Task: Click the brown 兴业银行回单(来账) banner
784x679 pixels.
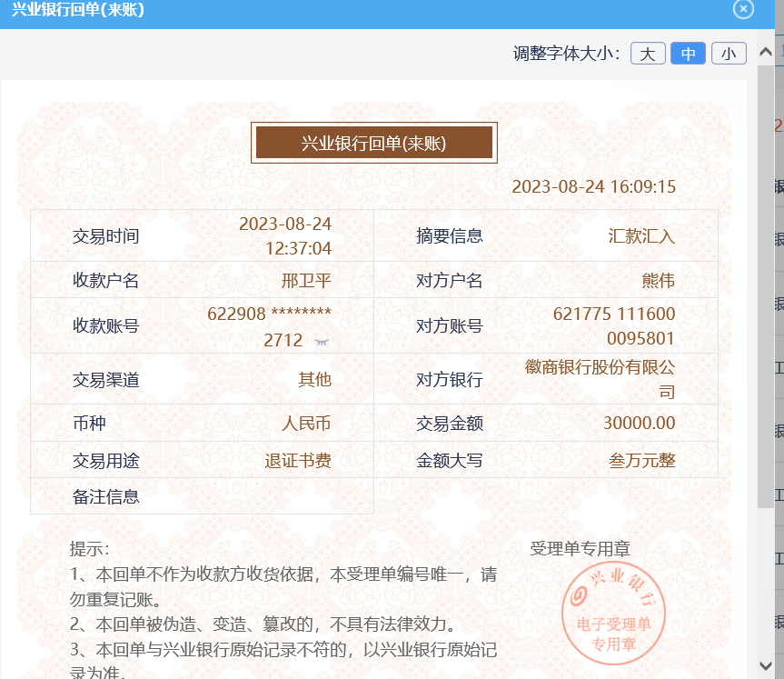Action: click(x=373, y=143)
